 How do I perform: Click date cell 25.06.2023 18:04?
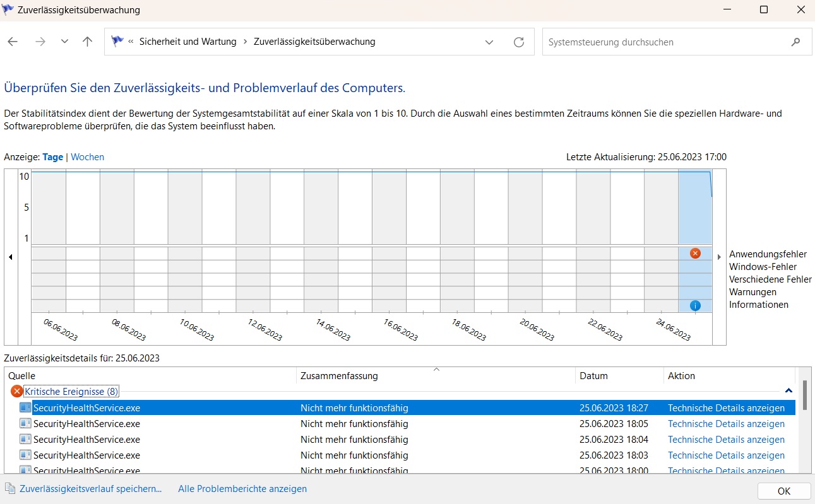click(614, 440)
